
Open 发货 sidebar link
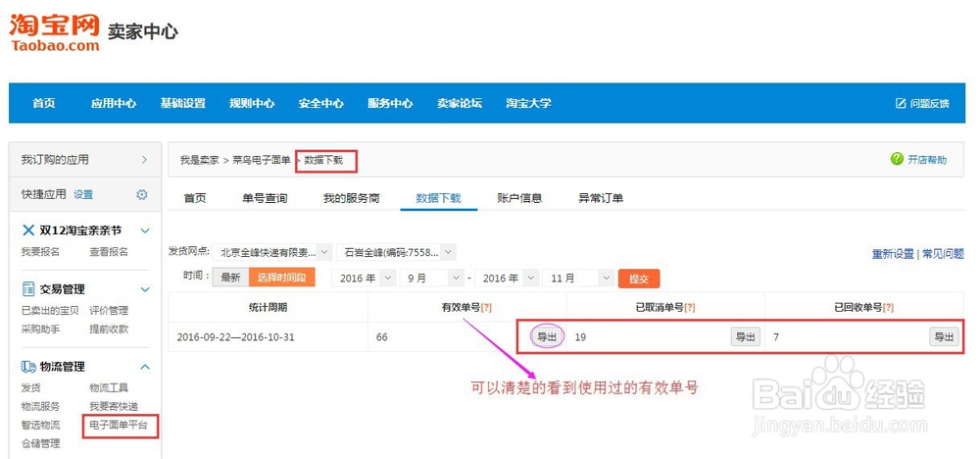31,387
